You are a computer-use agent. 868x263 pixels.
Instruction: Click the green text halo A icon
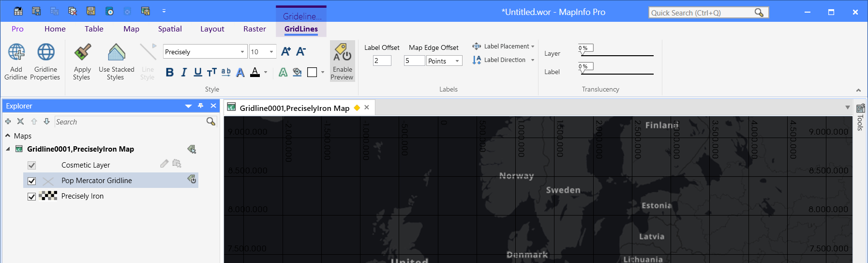(283, 72)
